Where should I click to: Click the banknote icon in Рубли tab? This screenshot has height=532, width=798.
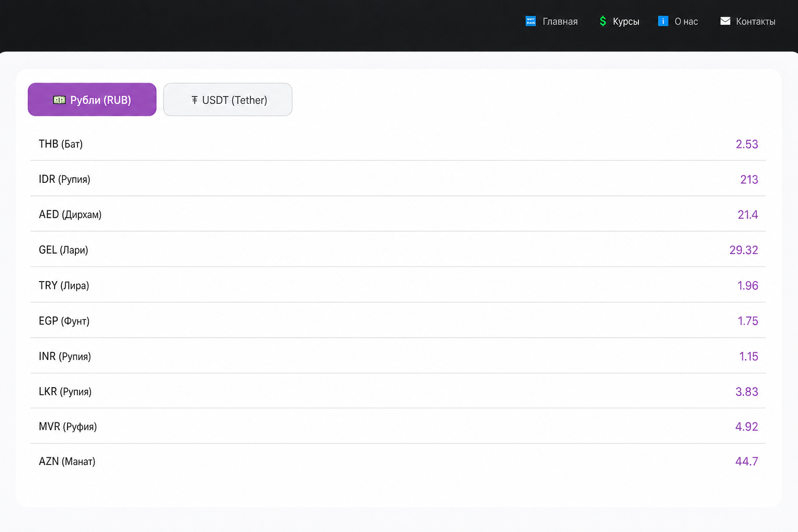59,100
